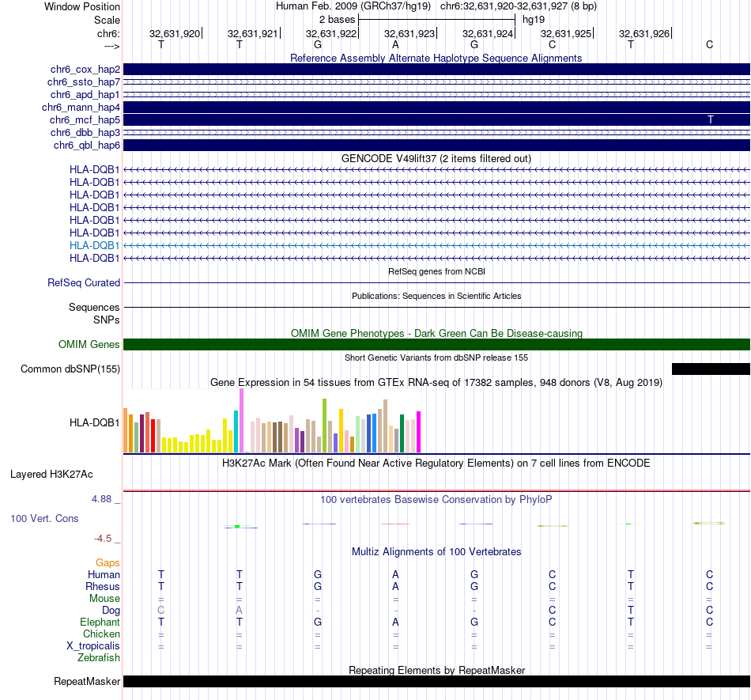Screen dimensions: 751x700
Task: Click the 2 bases scale bar
Action: click(x=437, y=20)
